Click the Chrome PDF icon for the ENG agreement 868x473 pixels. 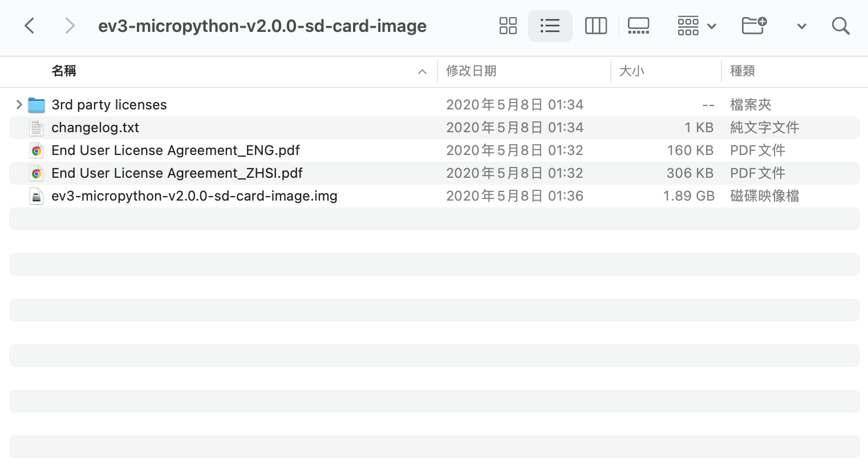tap(36, 150)
